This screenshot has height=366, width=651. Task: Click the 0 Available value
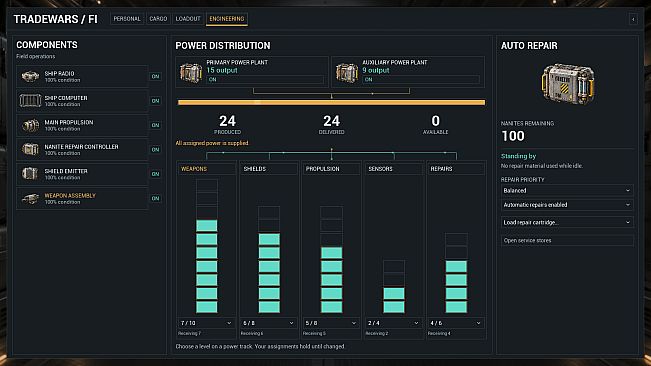click(x=436, y=121)
